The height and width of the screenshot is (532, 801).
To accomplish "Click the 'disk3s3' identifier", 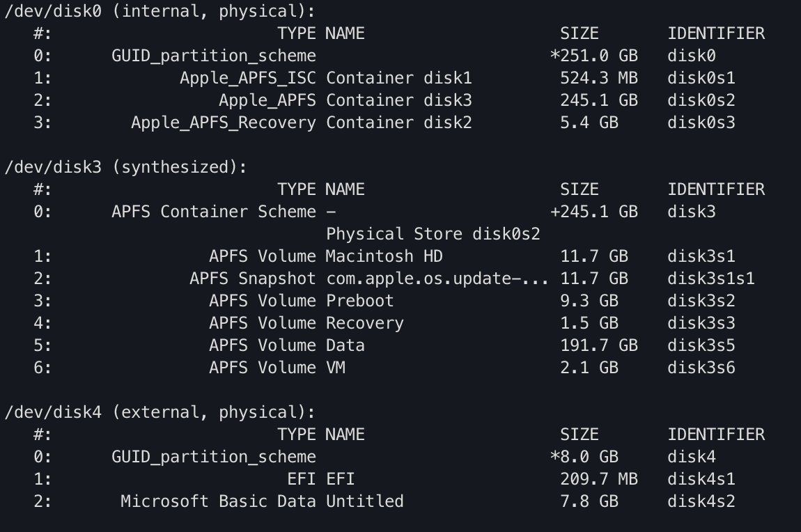I will tap(701, 323).
